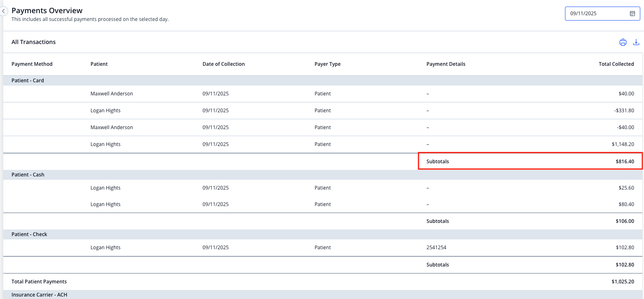Select the Total Patient Payments label

coord(39,282)
